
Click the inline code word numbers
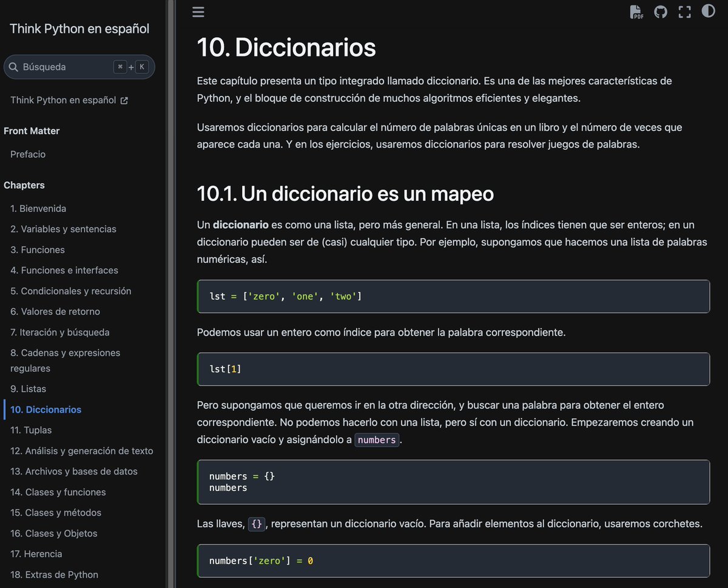pos(377,440)
